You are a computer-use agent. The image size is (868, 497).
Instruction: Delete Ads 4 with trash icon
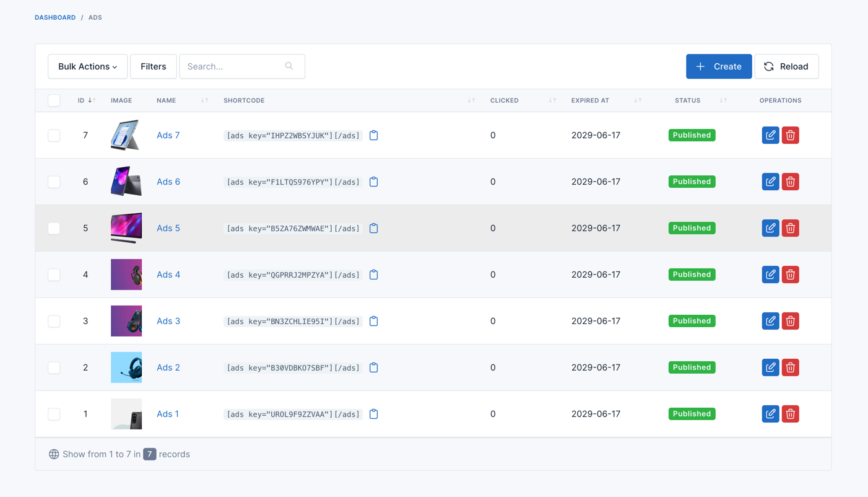tap(790, 275)
